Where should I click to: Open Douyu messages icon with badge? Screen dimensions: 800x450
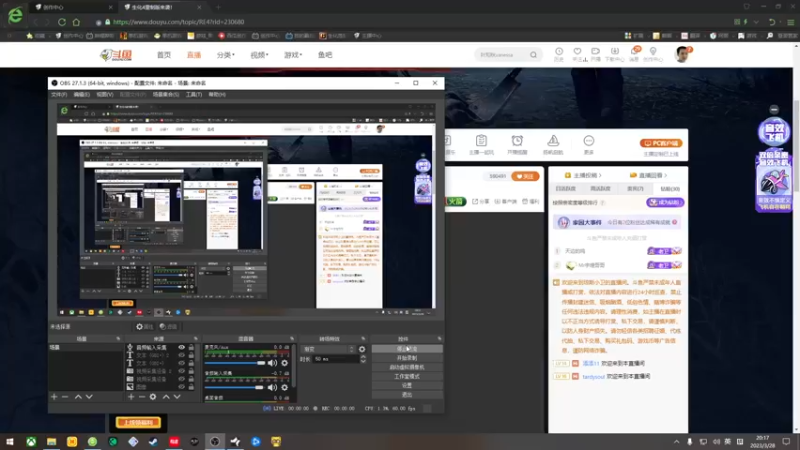point(635,54)
